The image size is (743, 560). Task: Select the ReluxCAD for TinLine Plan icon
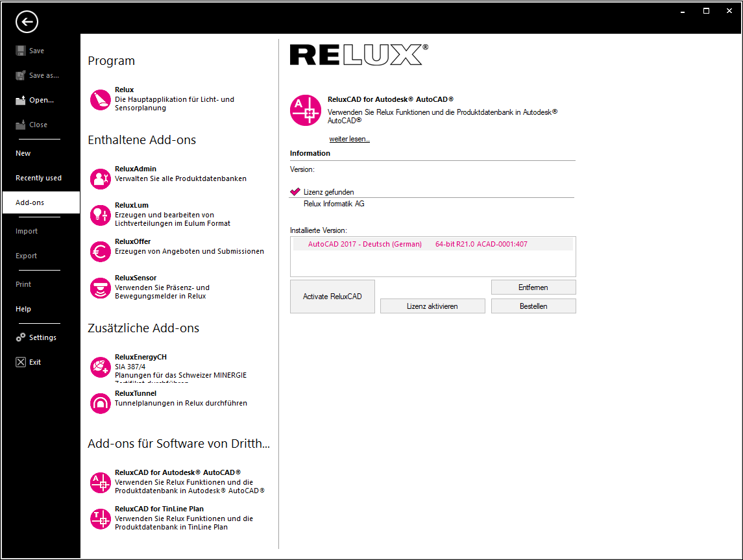pos(101,518)
